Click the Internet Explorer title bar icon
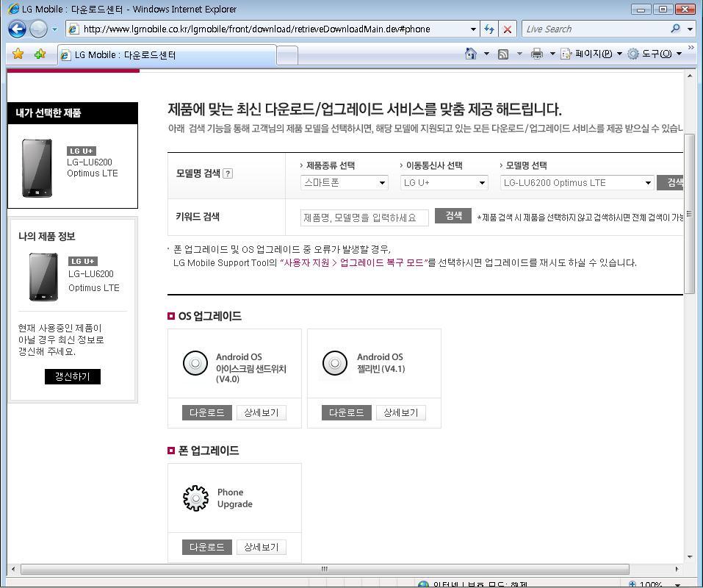 tap(14, 9)
